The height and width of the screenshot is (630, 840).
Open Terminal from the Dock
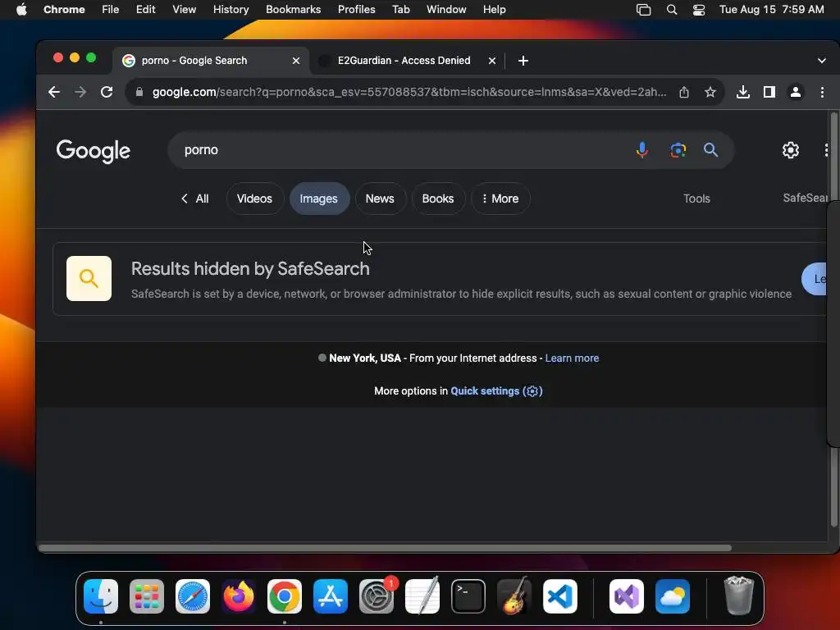[x=468, y=596]
